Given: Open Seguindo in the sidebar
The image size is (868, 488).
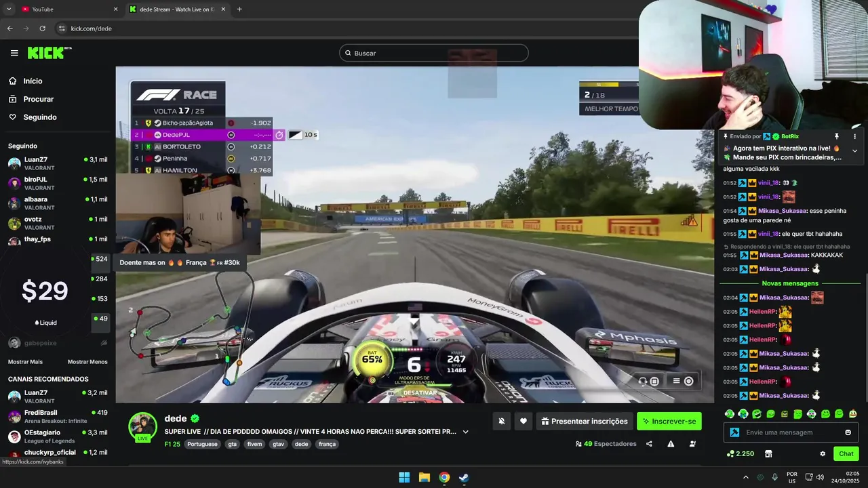Looking at the screenshot, I should [40, 117].
